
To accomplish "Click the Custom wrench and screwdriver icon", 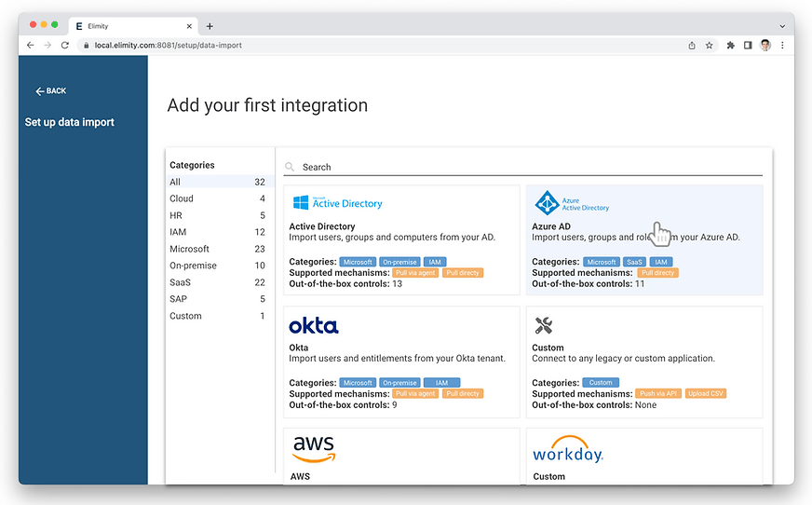I will [x=543, y=325].
